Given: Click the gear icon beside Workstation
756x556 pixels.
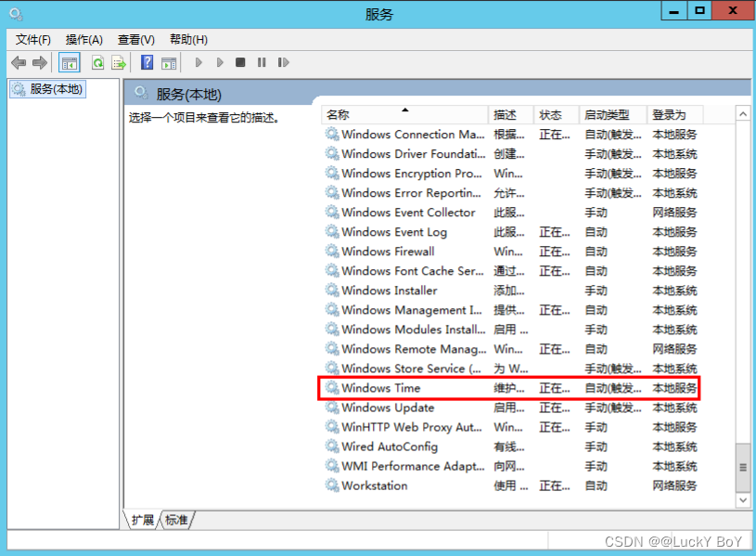Looking at the screenshot, I should point(332,485).
